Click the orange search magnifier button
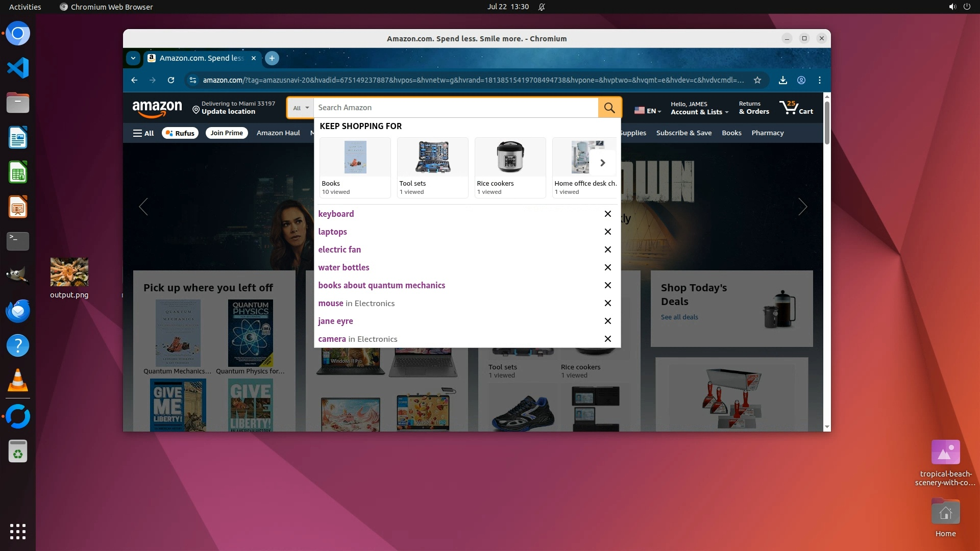The height and width of the screenshot is (551, 980). click(x=609, y=108)
